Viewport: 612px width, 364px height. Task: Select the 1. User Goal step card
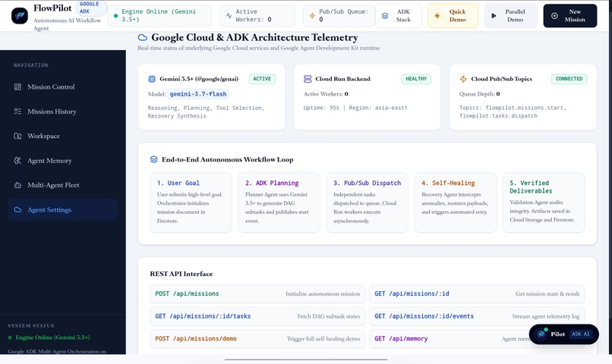(x=191, y=202)
